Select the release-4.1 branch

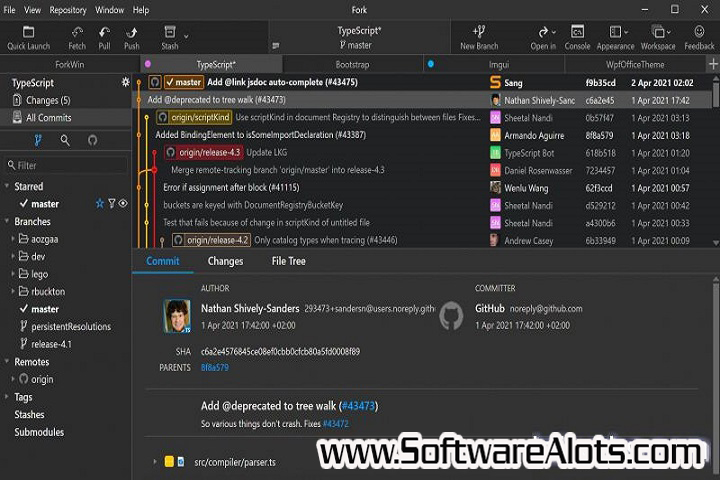coord(66,344)
